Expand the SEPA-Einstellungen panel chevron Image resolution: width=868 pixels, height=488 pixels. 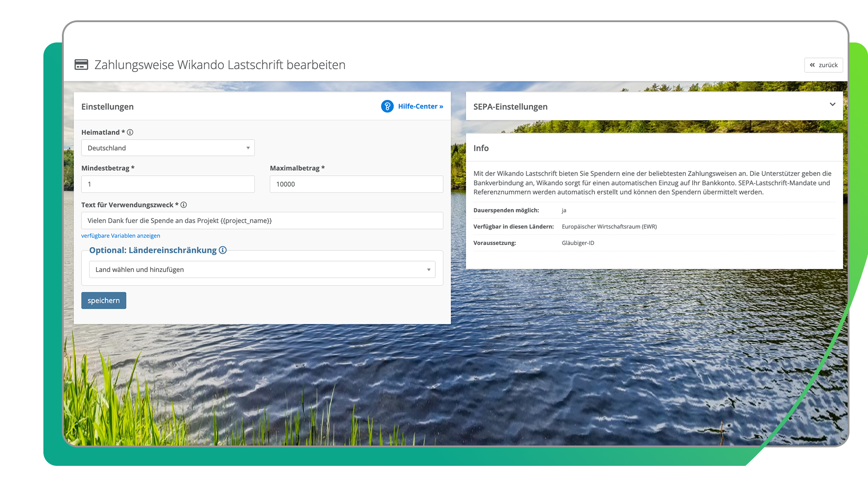click(x=832, y=104)
